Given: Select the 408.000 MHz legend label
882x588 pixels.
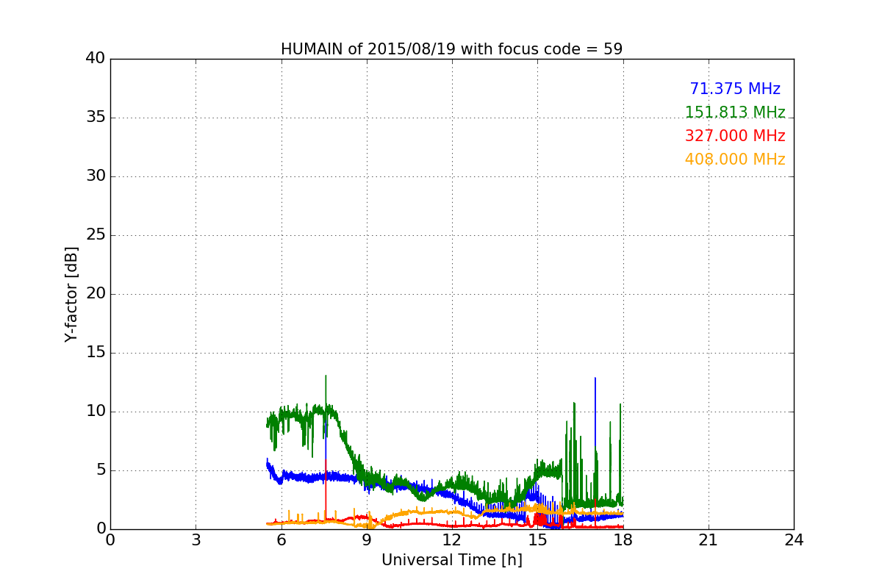Looking at the screenshot, I should pyautogui.click(x=735, y=159).
